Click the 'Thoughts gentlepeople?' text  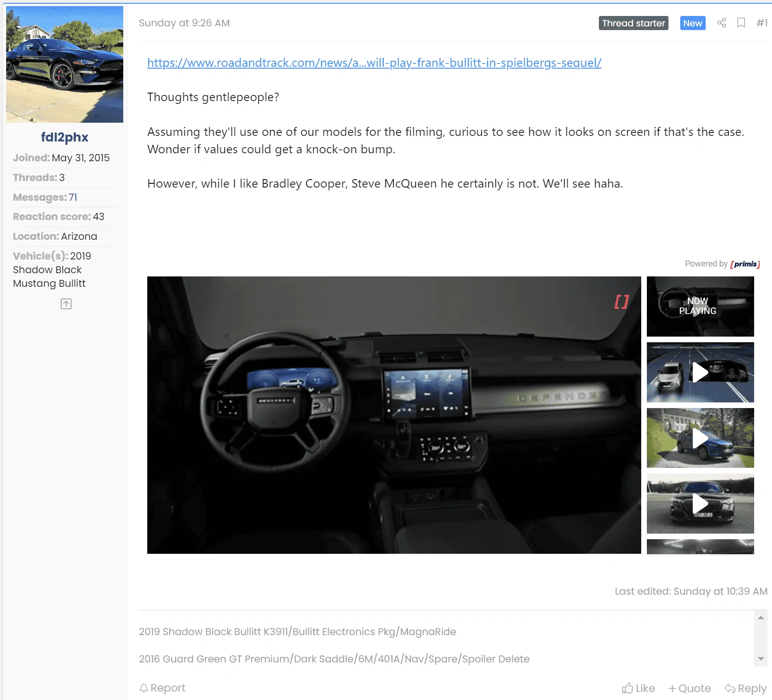coord(213,97)
